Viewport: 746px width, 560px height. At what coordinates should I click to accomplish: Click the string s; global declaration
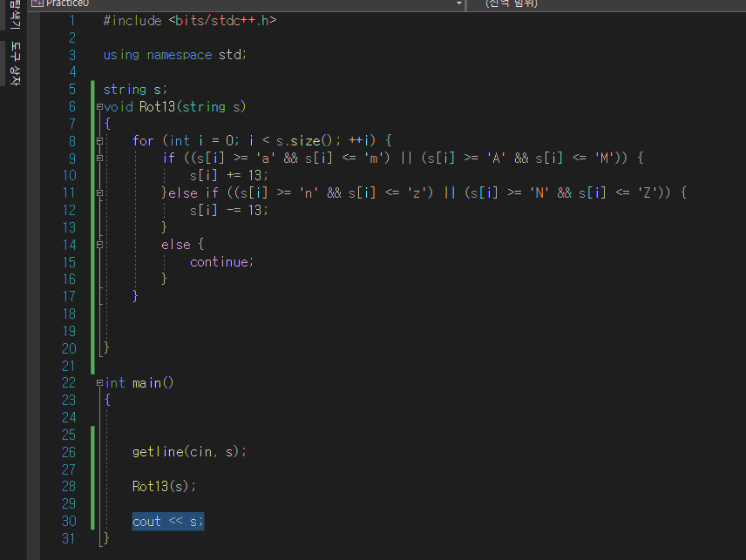pyautogui.click(x=134, y=89)
